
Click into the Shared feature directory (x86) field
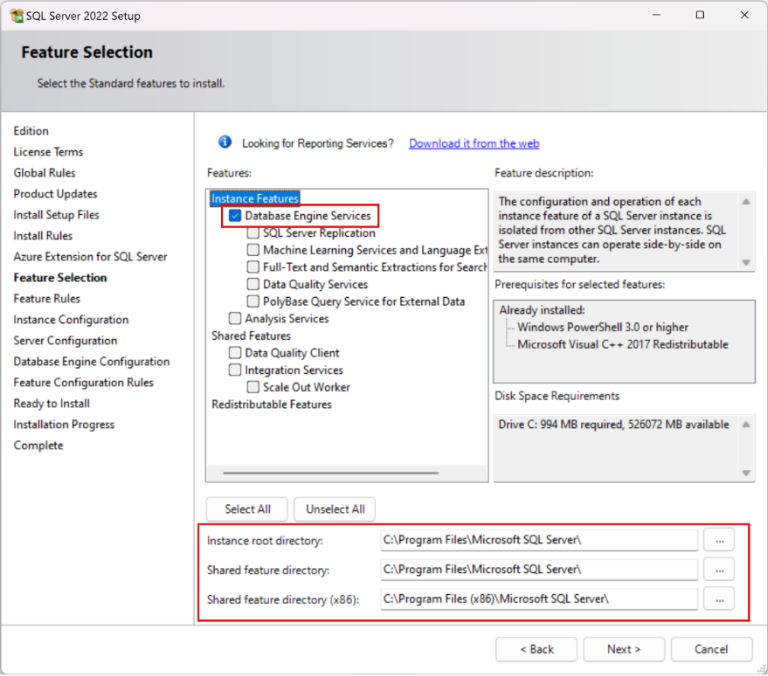point(539,599)
